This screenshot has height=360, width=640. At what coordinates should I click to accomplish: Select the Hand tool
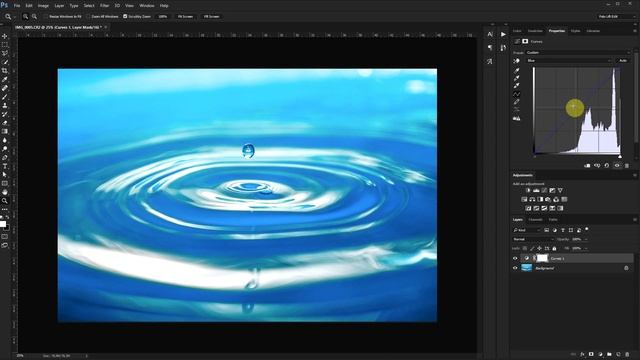(5, 192)
